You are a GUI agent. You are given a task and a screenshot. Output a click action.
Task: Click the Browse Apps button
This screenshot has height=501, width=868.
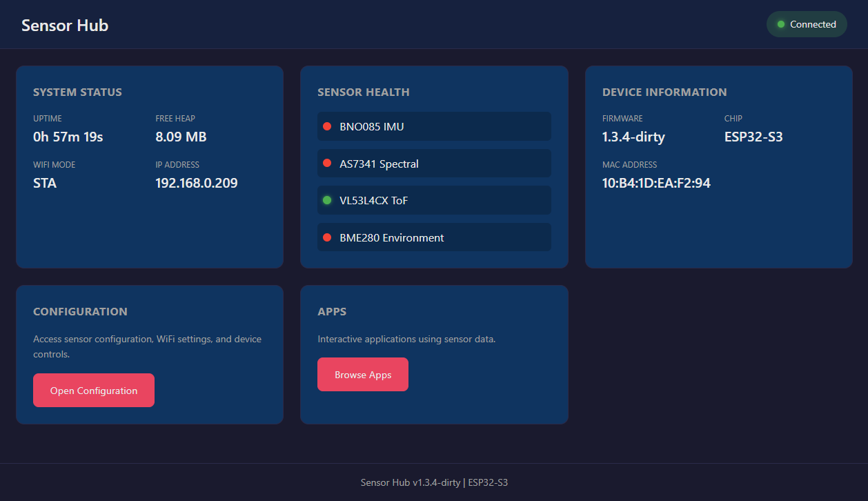363,374
